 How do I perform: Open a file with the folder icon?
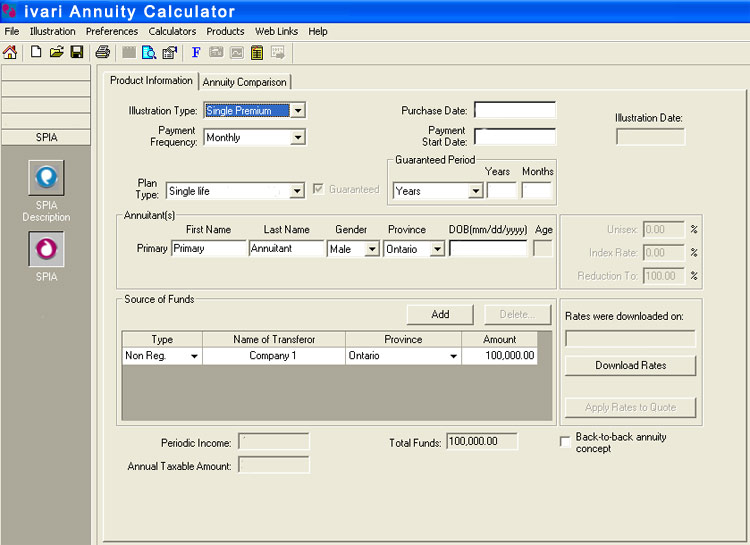tap(56, 52)
